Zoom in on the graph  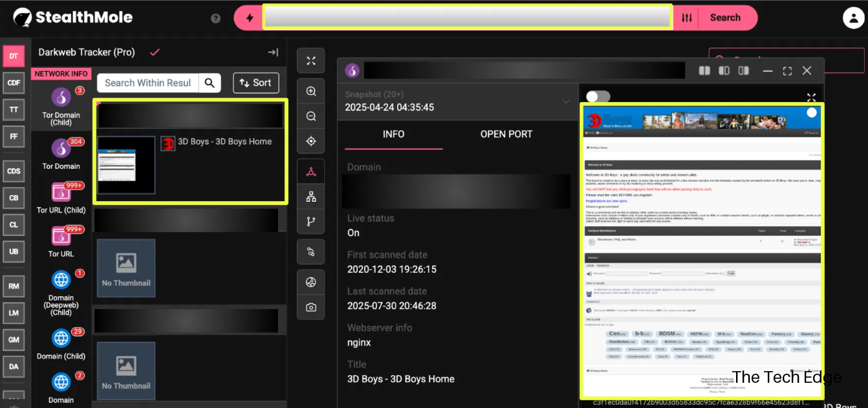pyautogui.click(x=311, y=91)
